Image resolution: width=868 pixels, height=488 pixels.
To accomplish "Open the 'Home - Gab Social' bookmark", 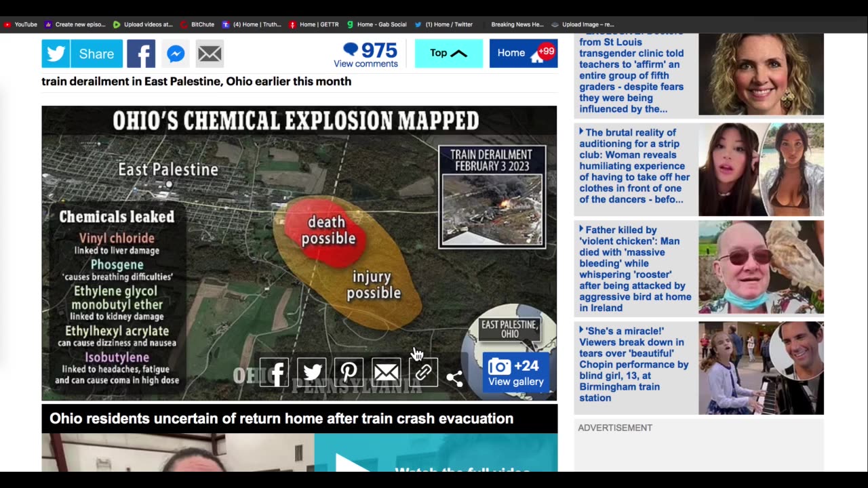I will 377,24.
